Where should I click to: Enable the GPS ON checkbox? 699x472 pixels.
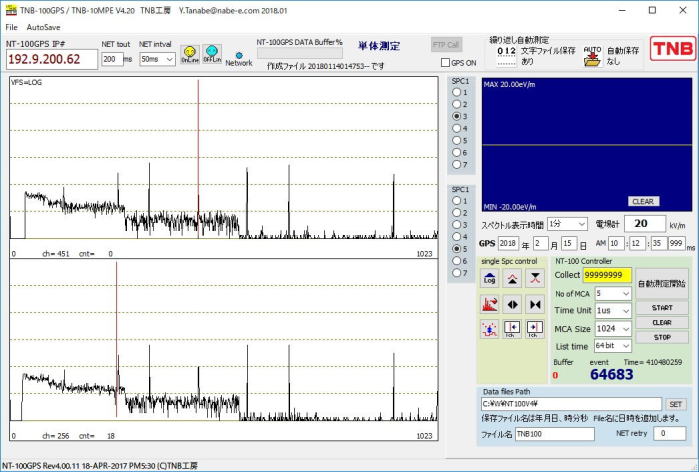445,63
